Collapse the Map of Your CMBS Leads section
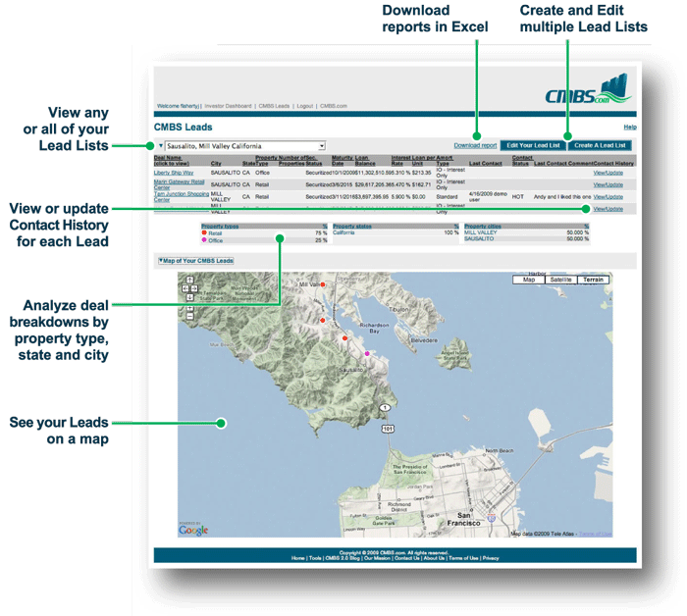The image size is (687, 616). point(196,261)
